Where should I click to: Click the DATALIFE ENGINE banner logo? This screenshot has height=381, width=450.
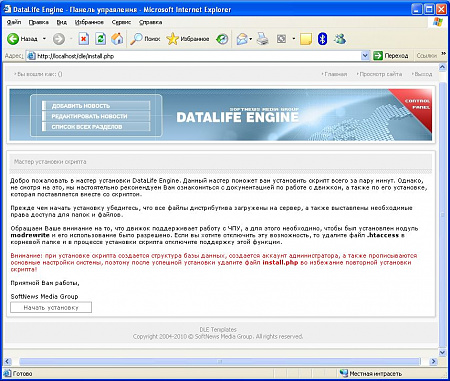click(237, 116)
